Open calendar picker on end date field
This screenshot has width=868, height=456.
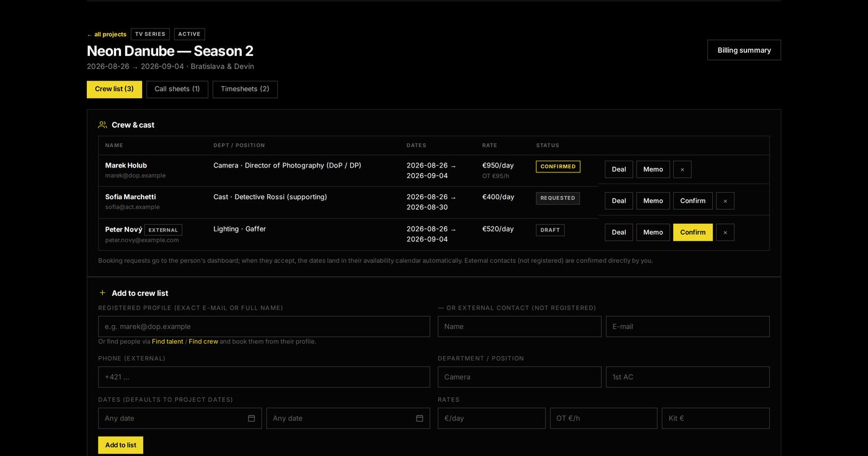click(x=419, y=418)
